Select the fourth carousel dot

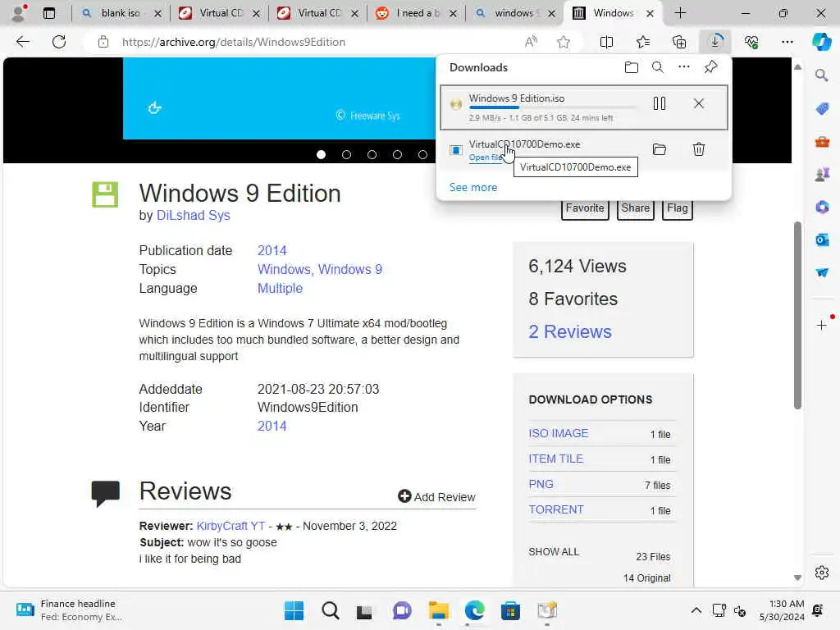coord(397,155)
